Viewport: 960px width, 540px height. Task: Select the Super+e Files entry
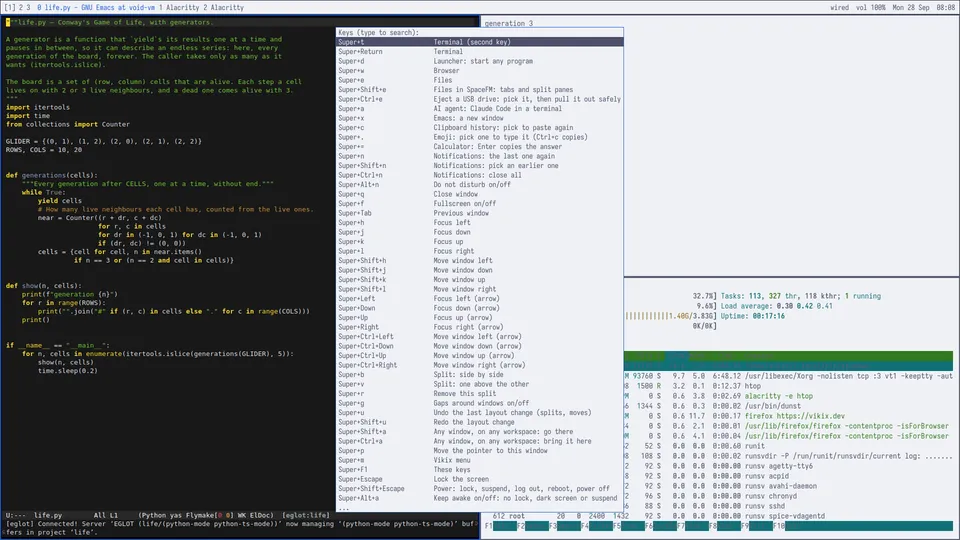480,80
